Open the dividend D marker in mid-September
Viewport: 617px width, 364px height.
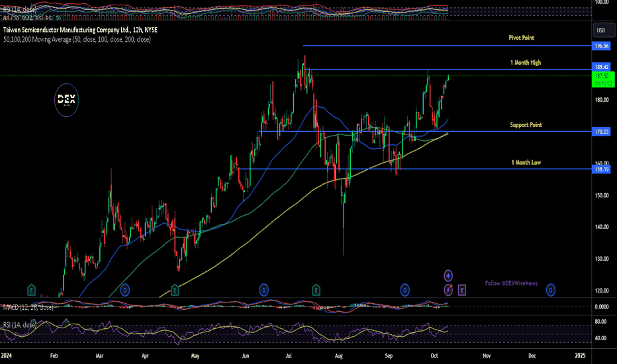(x=404, y=291)
